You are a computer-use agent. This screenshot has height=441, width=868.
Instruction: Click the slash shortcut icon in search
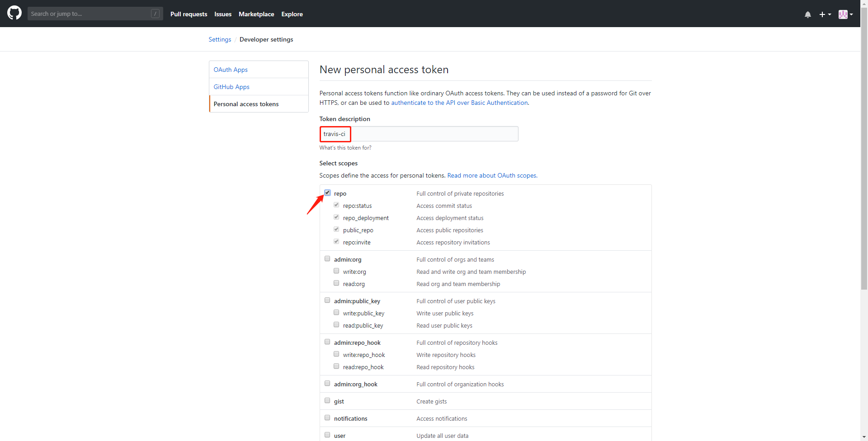pyautogui.click(x=155, y=14)
